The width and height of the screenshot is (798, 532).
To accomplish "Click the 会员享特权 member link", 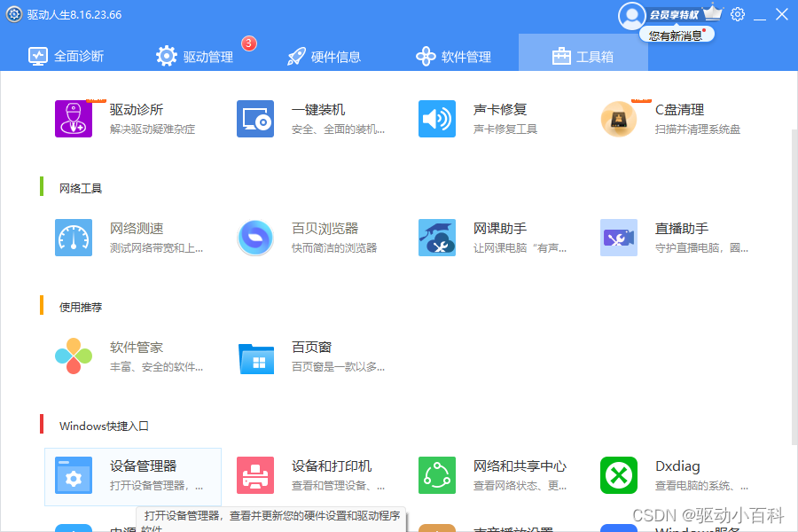I will click(x=674, y=15).
